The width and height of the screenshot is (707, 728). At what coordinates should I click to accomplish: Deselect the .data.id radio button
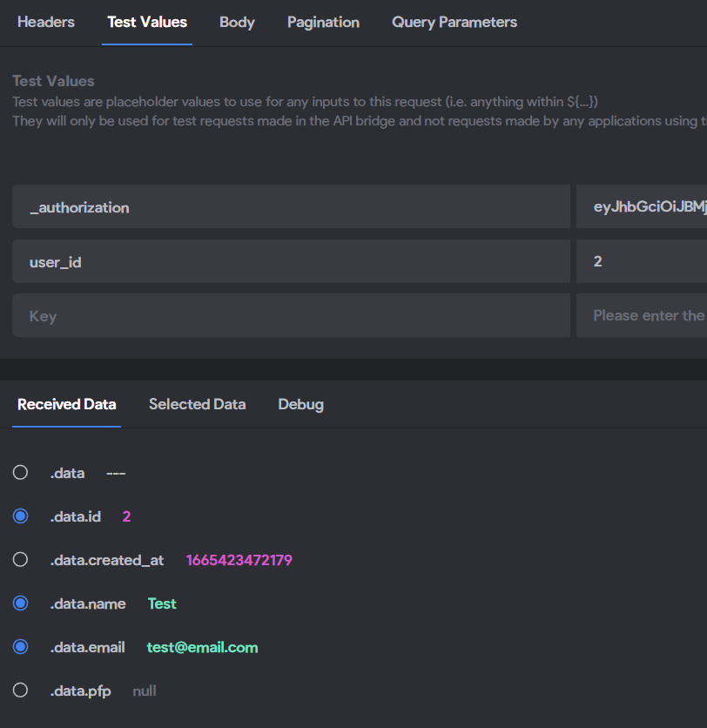(20, 516)
